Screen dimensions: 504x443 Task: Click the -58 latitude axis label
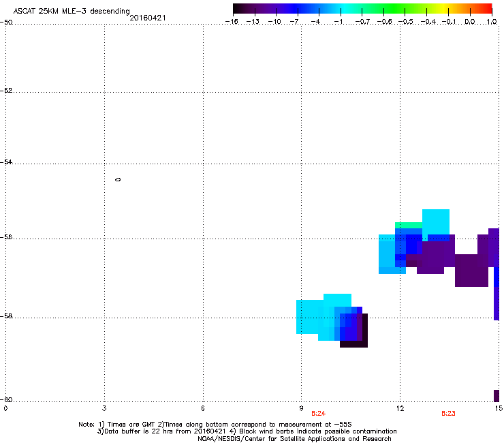[6, 316]
